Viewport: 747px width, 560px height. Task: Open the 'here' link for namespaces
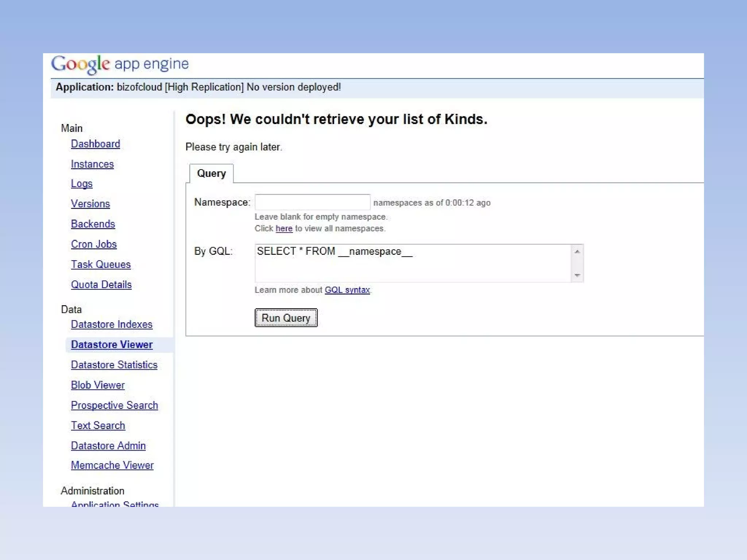[x=284, y=229]
